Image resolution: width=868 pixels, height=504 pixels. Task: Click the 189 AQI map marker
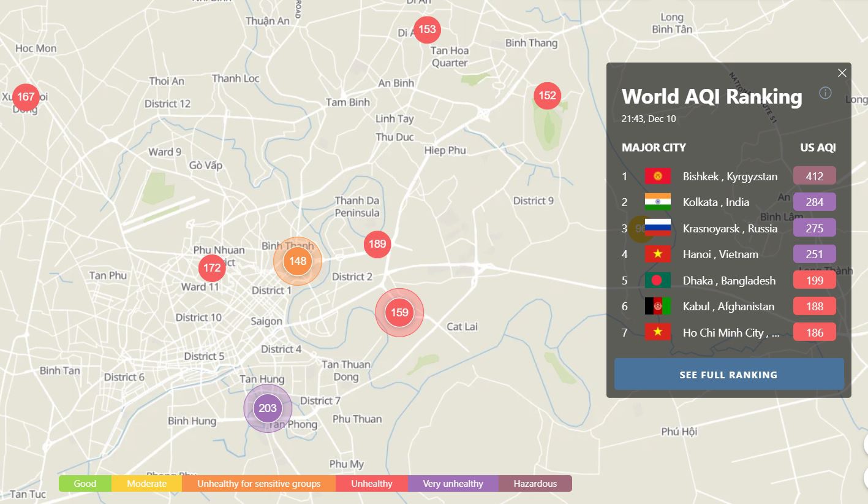point(377,244)
